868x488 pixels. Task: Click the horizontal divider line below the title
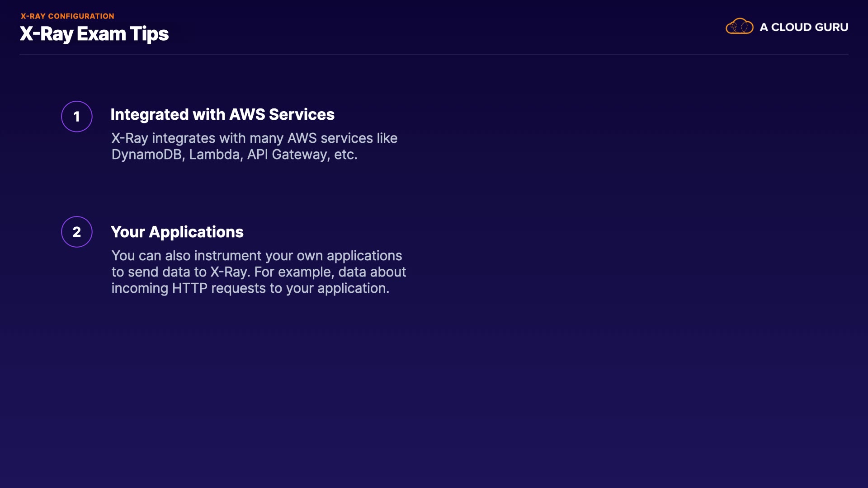434,55
